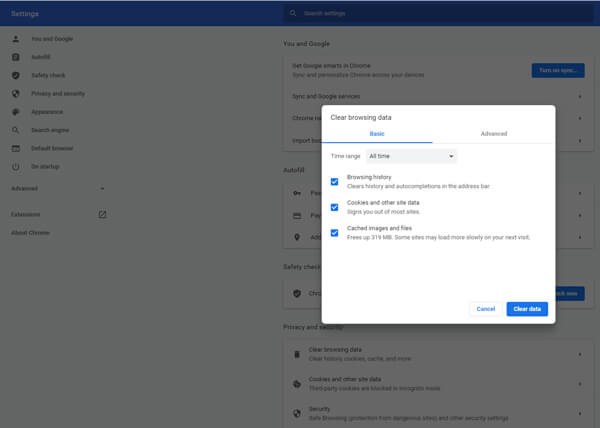This screenshot has width=600, height=428.
Task: Click the Autofill clipboard icon in sidebar
Action: pos(16,57)
